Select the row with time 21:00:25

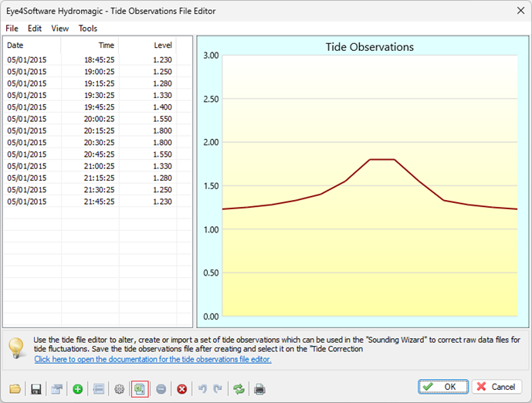(97, 166)
